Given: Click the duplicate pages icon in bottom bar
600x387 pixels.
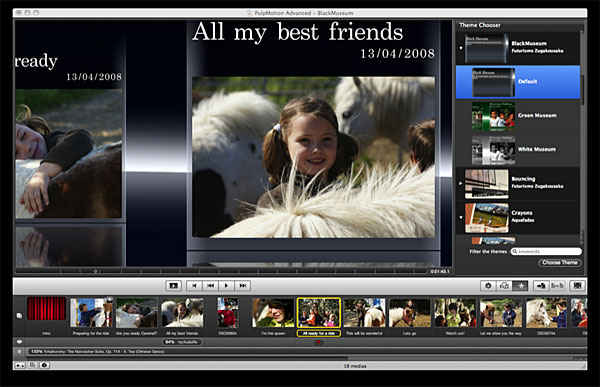Looking at the screenshot, I should coord(33,366).
